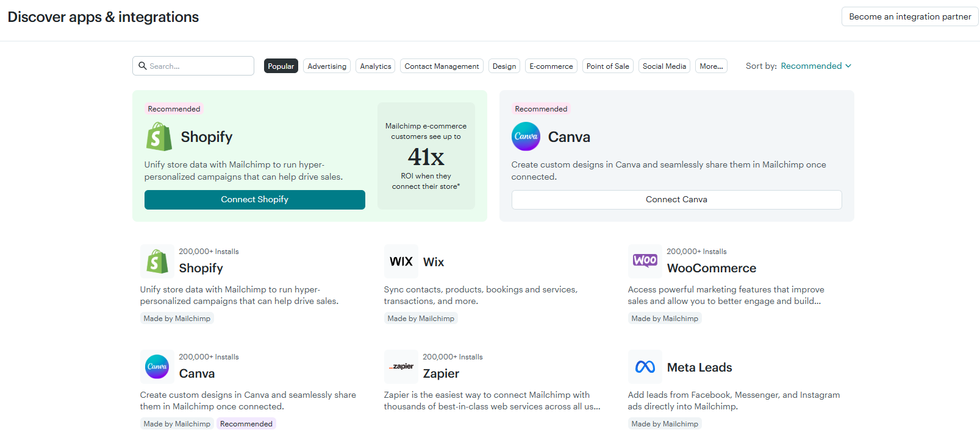Screen dimensions: 980x438
Task: Focus the Search input field
Action: click(193, 66)
